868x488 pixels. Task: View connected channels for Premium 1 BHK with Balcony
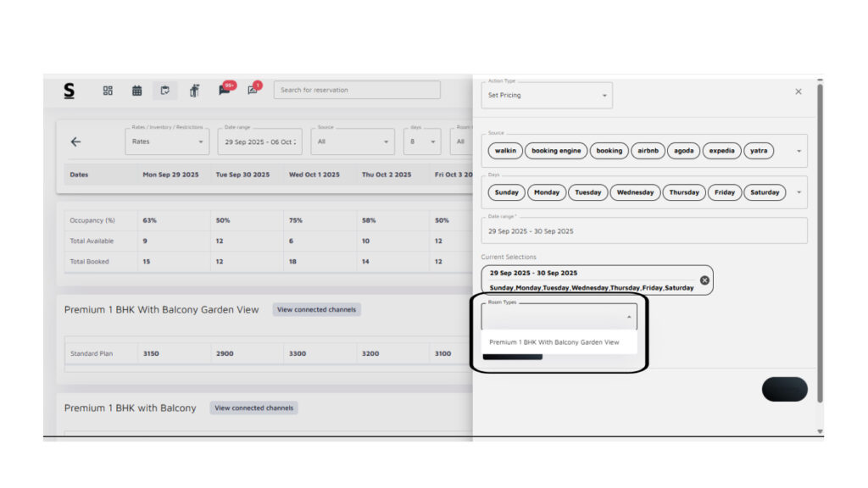[253, 408]
